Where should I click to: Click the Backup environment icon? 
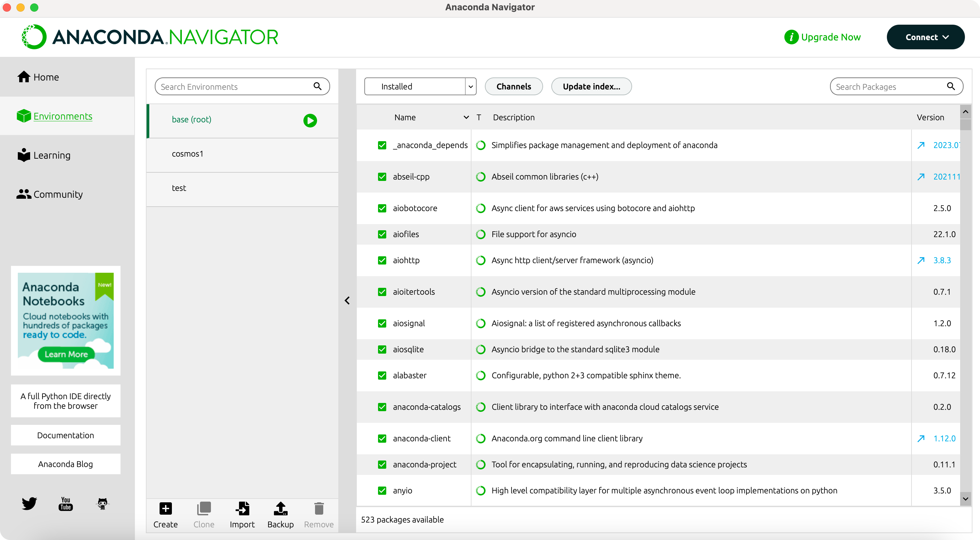coord(280,508)
